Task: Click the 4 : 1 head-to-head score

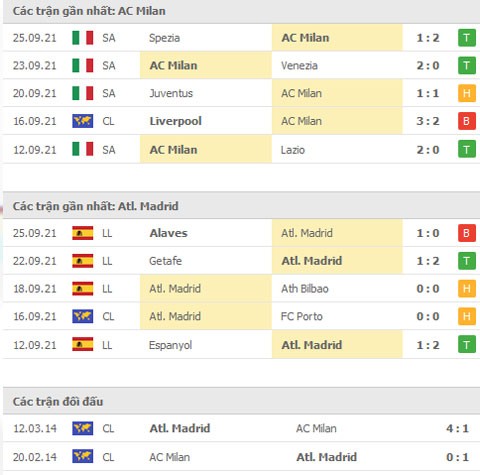Action: pyautogui.click(x=457, y=428)
